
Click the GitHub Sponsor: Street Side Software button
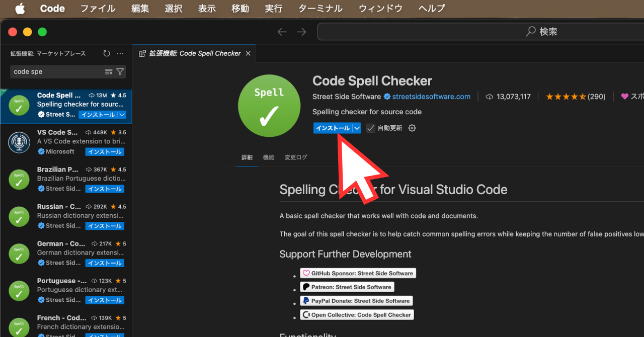point(358,273)
